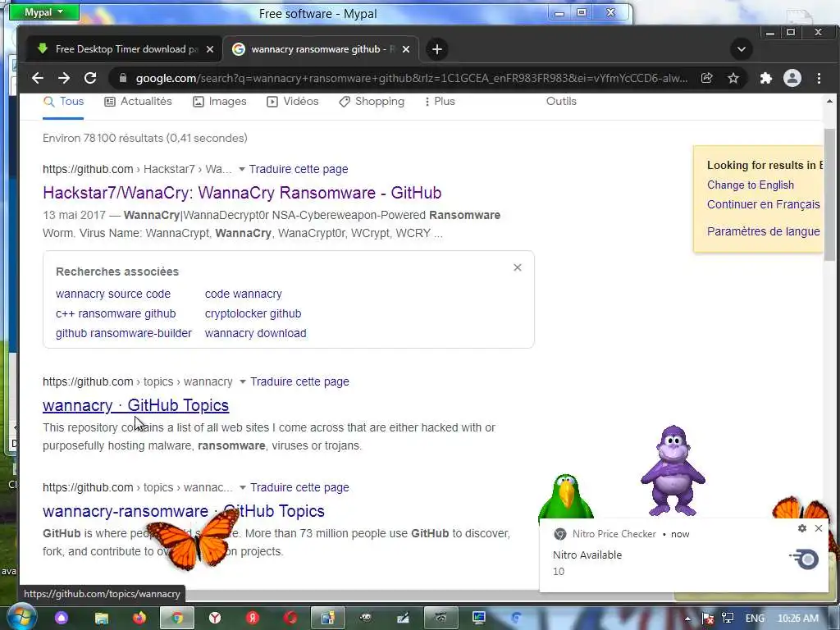Choose Continuer en Français
Screen dimensions: 840x630
click(x=764, y=204)
